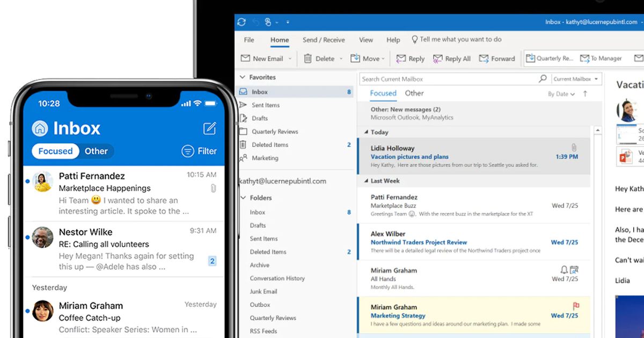Open the Current Mailbox scope dropdown
This screenshot has width=644, height=338.
coord(575,78)
